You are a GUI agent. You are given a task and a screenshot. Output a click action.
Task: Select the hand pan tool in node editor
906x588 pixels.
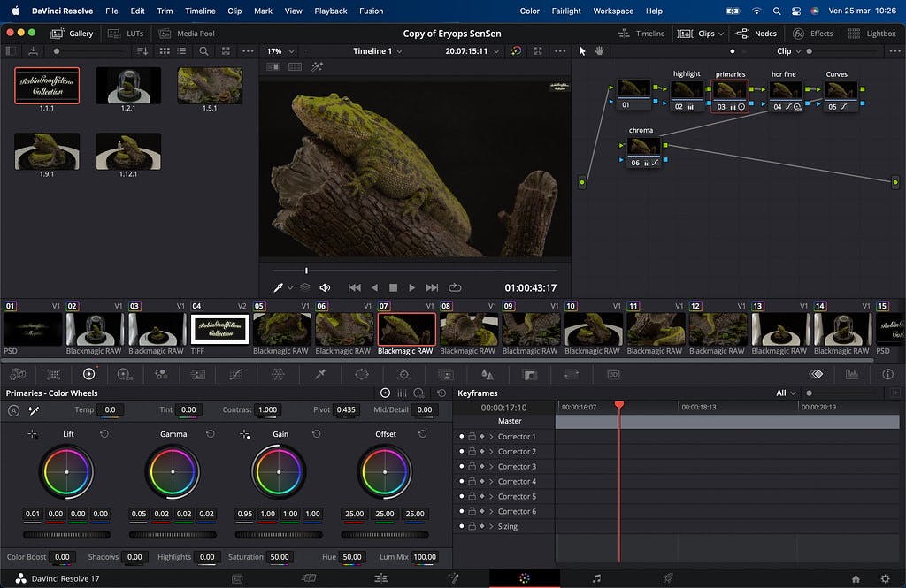click(x=599, y=51)
